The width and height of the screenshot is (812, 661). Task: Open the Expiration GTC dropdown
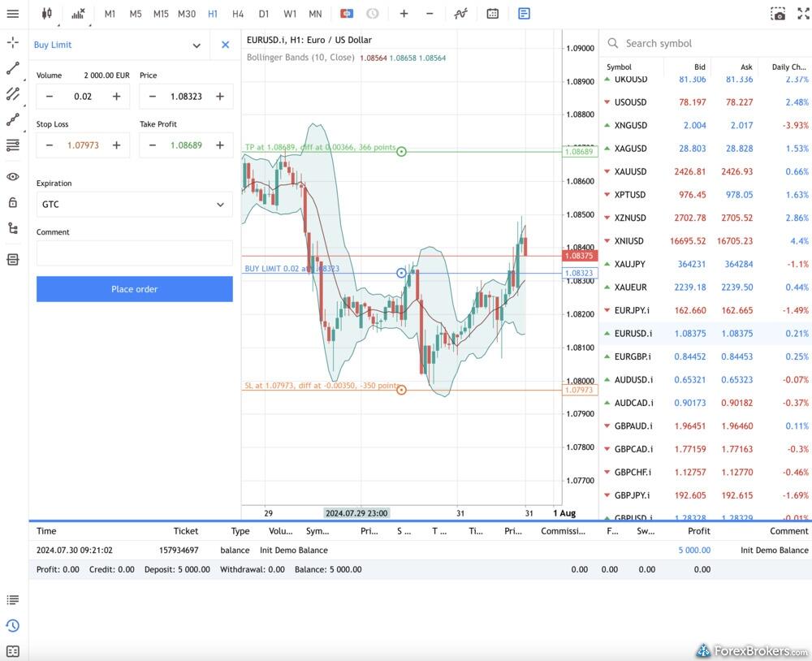click(134, 205)
